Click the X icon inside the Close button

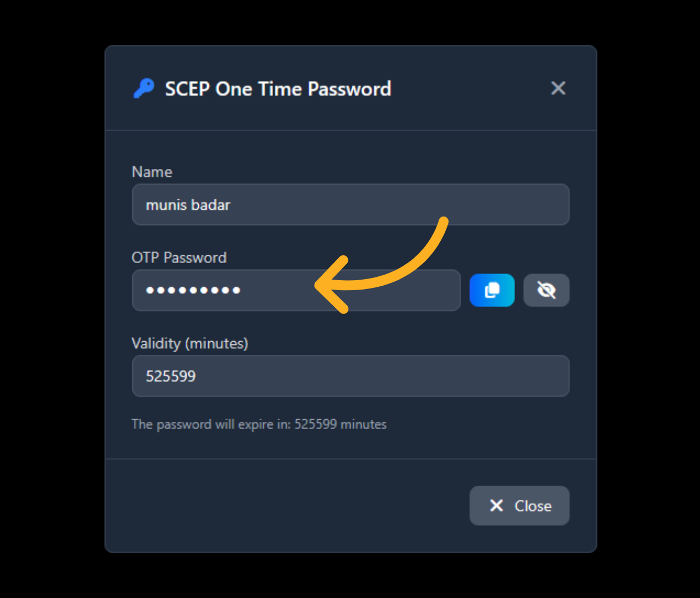[x=496, y=506]
